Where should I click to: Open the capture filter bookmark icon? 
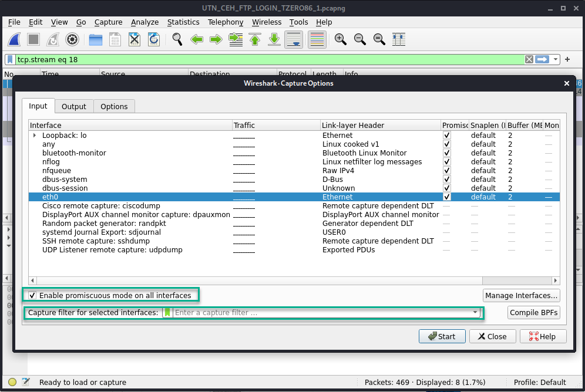coord(167,313)
